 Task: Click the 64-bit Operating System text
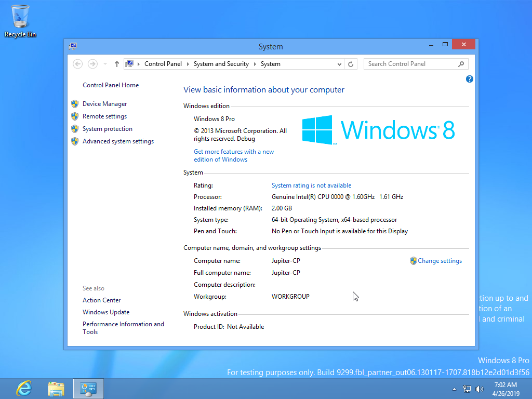(x=334, y=220)
